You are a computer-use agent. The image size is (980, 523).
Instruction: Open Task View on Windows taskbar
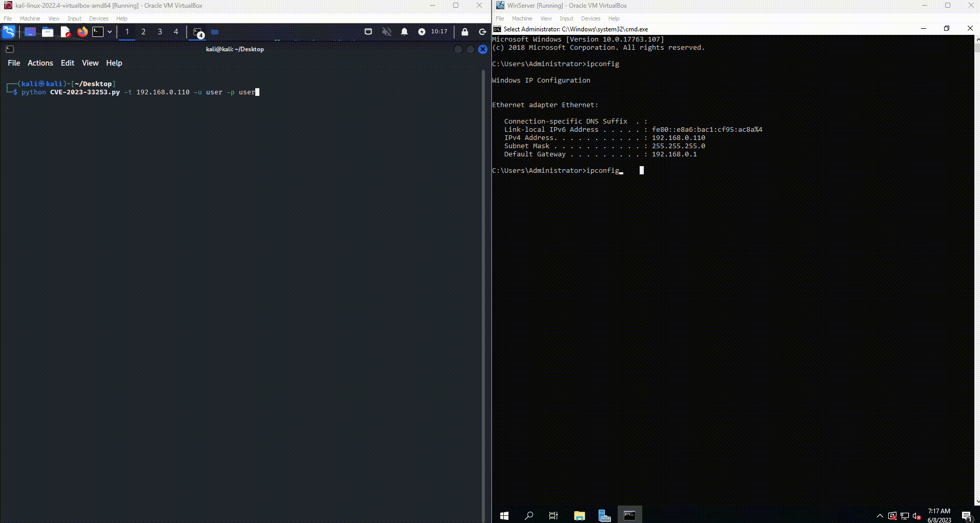554,515
